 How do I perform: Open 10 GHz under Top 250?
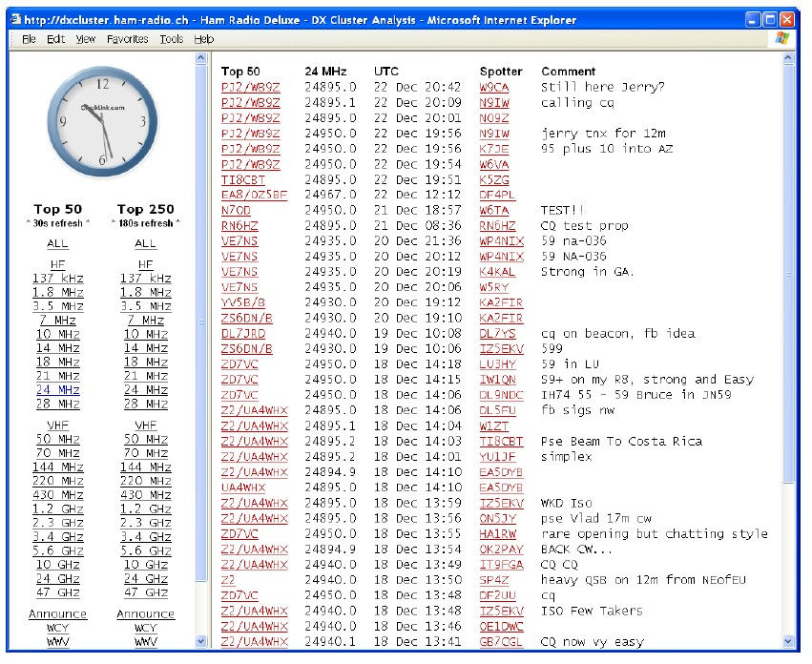coord(146,565)
